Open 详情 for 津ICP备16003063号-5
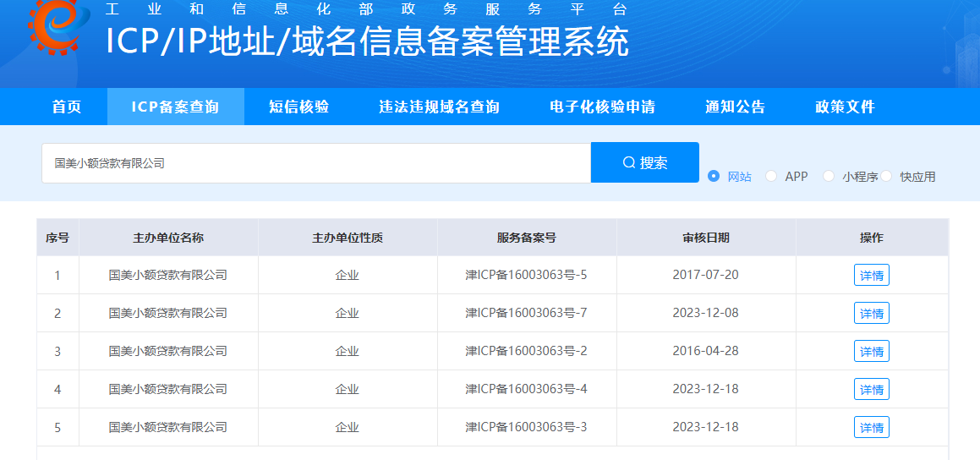Image resolution: width=980 pixels, height=460 pixels. (872, 275)
